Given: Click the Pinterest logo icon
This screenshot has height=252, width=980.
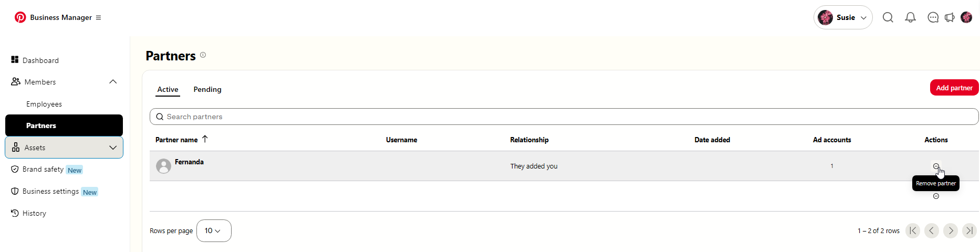Looking at the screenshot, I should (x=20, y=17).
